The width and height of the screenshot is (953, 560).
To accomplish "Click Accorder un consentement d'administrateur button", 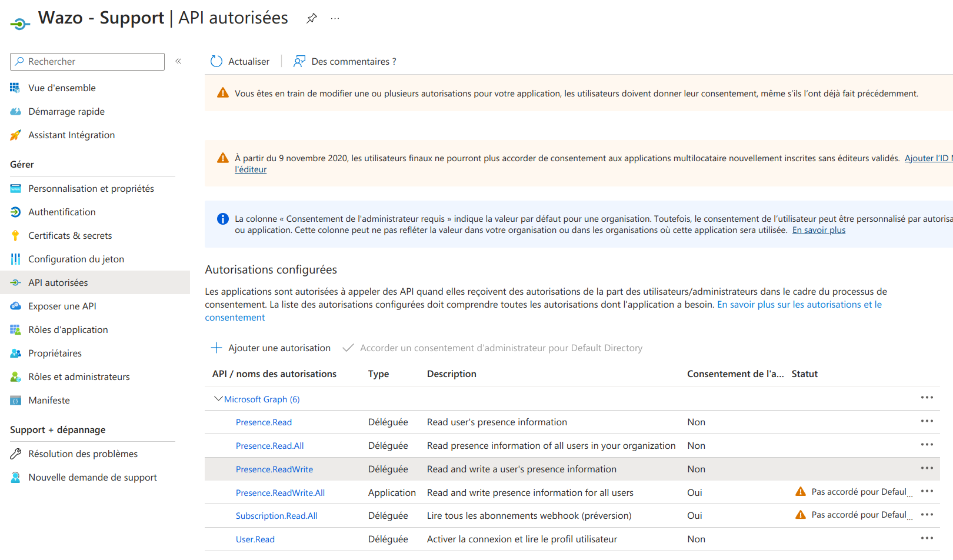I will coord(492,348).
